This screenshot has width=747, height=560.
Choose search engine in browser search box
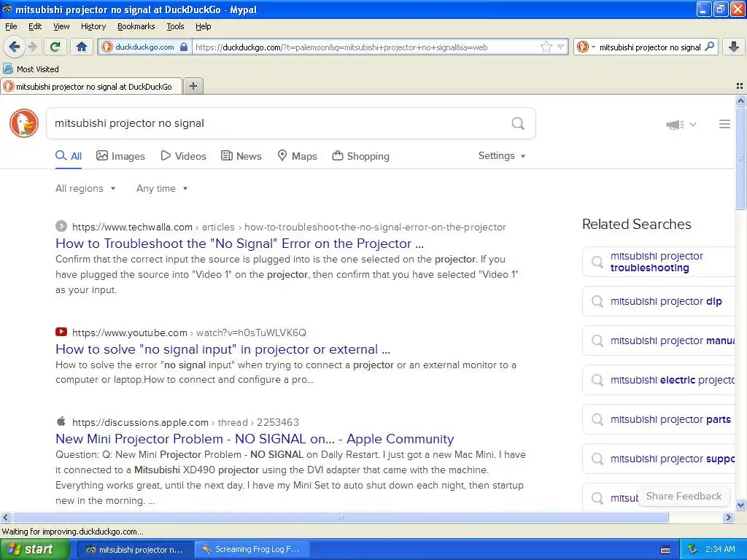click(586, 47)
